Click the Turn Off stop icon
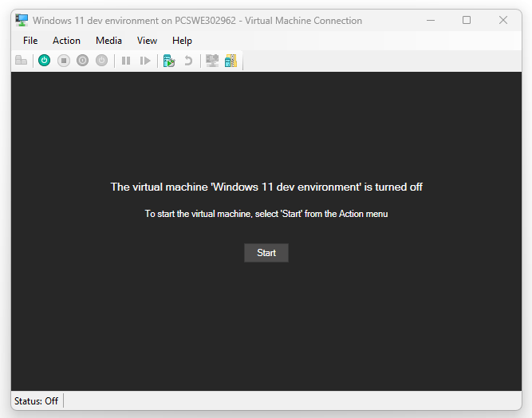The image size is (532, 418). pyautogui.click(x=64, y=61)
